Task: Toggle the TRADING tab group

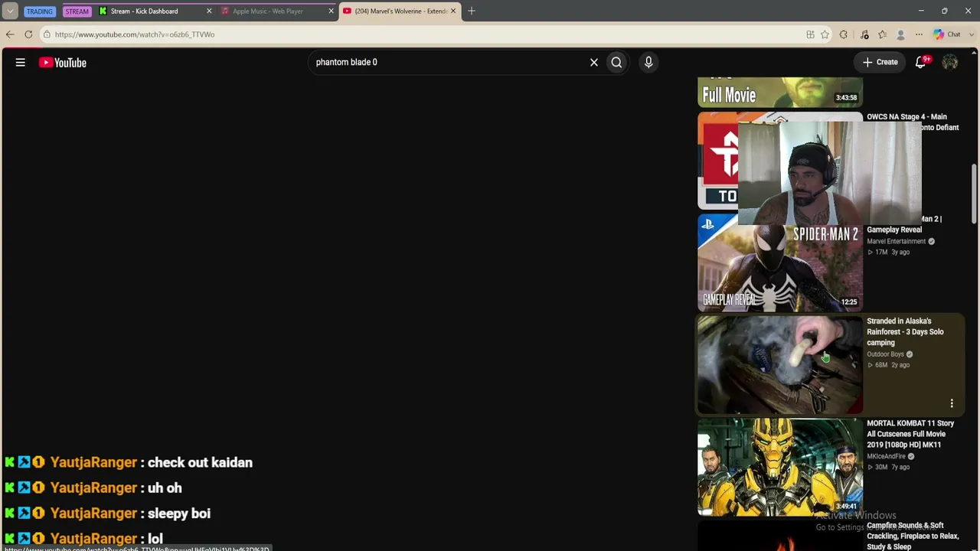Action: coord(39,11)
